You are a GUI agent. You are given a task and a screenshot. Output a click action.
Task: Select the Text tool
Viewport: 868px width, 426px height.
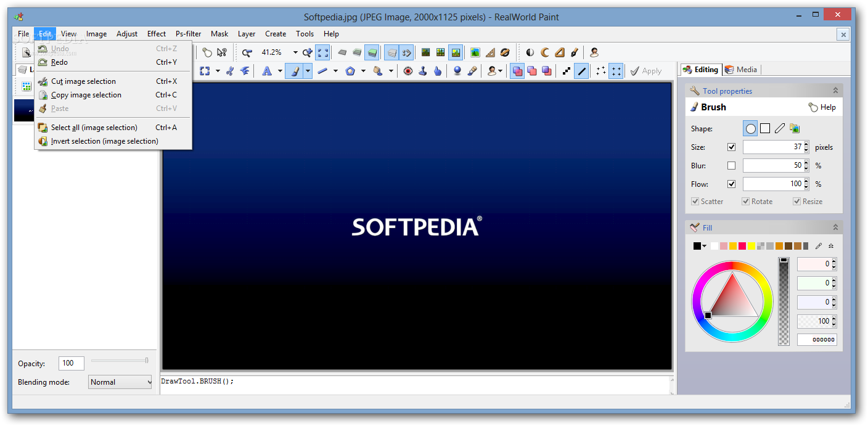click(267, 71)
